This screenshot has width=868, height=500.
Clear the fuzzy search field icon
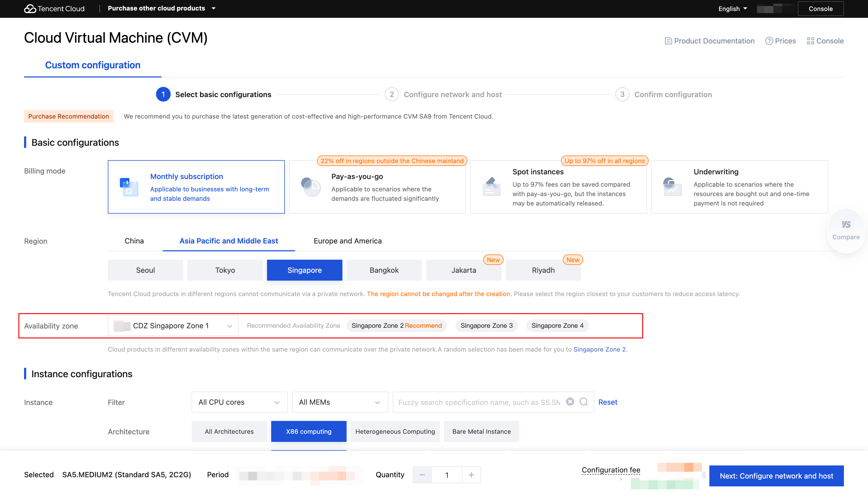pyautogui.click(x=570, y=402)
